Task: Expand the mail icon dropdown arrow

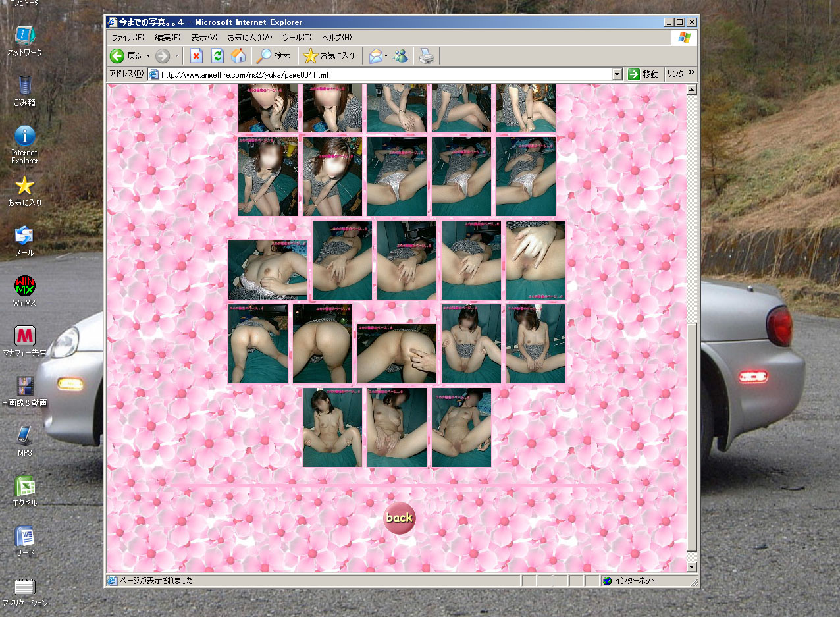Action: (x=386, y=56)
